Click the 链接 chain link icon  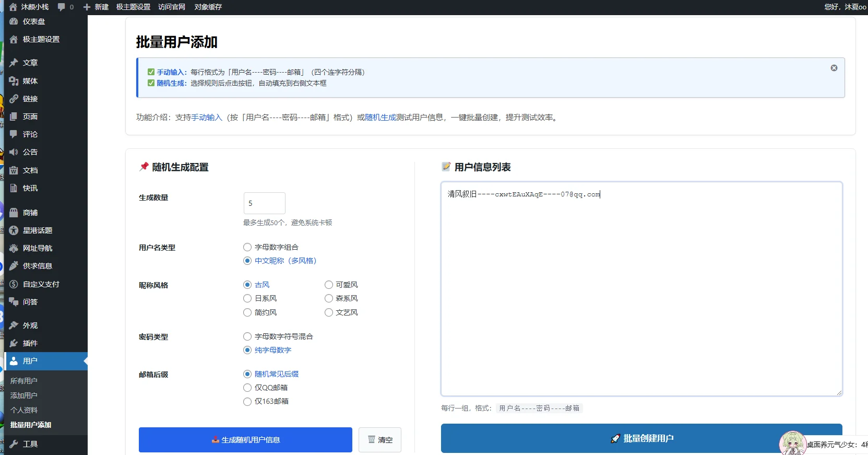[14, 99]
